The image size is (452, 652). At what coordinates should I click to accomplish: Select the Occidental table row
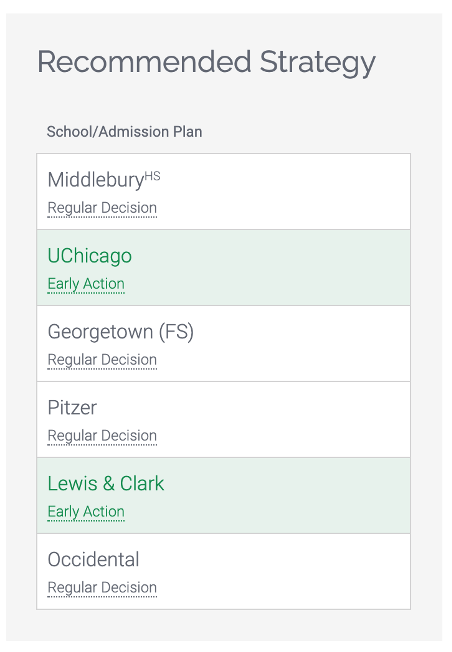224,571
